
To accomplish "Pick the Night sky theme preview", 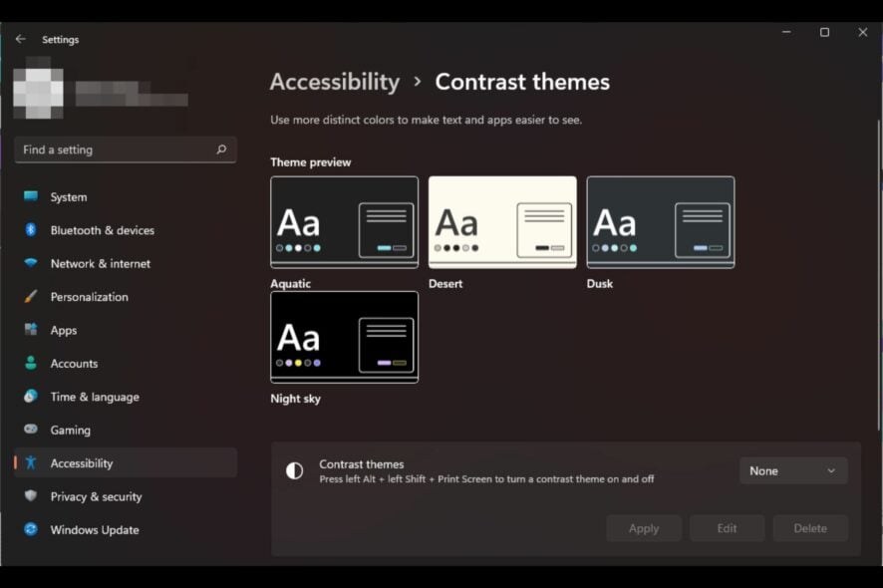I will 344,337.
